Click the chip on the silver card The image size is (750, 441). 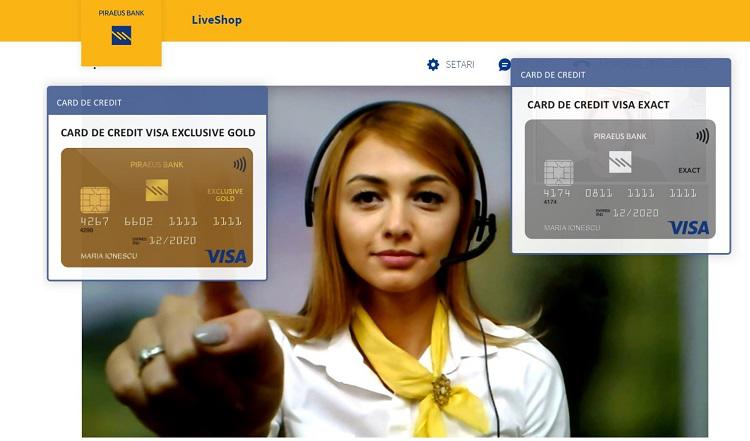point(558,172)
